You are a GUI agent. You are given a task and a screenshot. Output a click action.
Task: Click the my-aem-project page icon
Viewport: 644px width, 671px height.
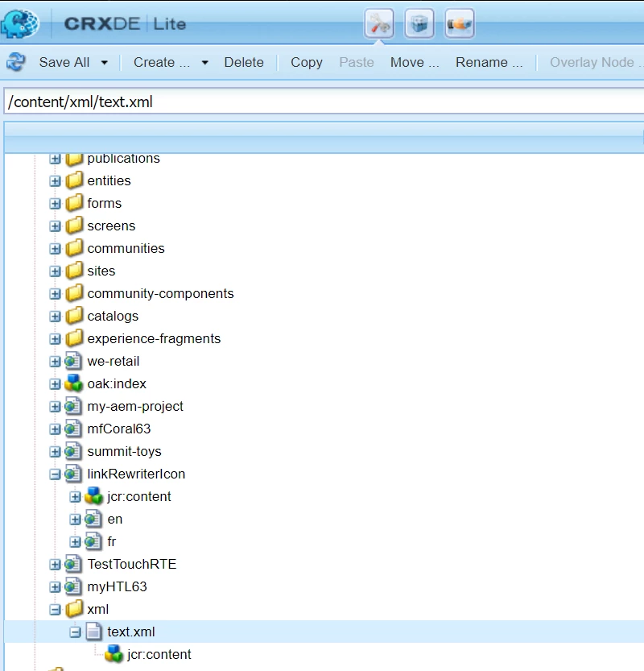pyautogui.click(x=73, y=406)
